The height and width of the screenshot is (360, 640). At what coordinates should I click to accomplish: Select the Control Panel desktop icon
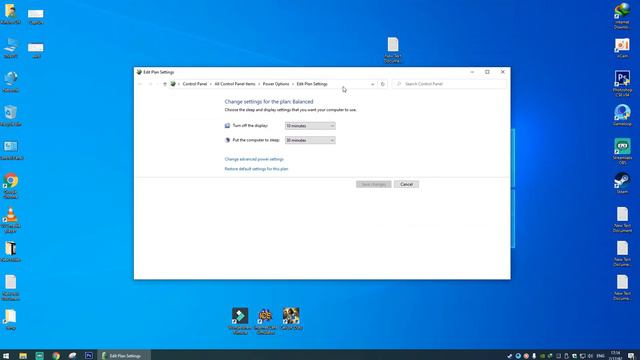11,149
